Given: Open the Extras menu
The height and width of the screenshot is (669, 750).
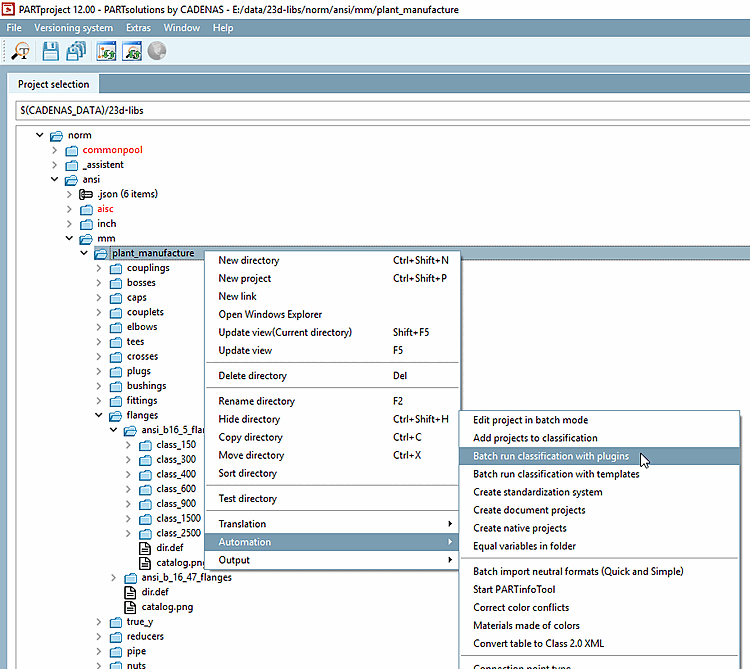Looking at the screenshot, I should [138, 27].
